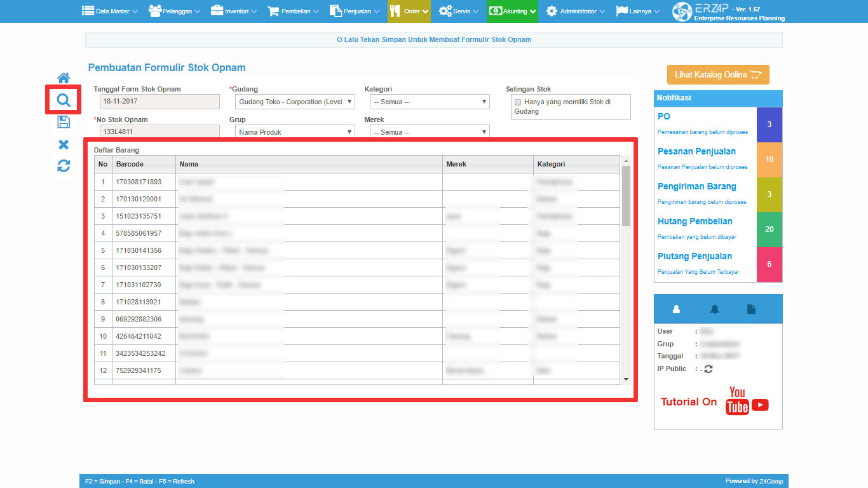Open the Hutang Pembelian notification link
The height and width of the screenshot is (488, 868).
pos(695,222)
